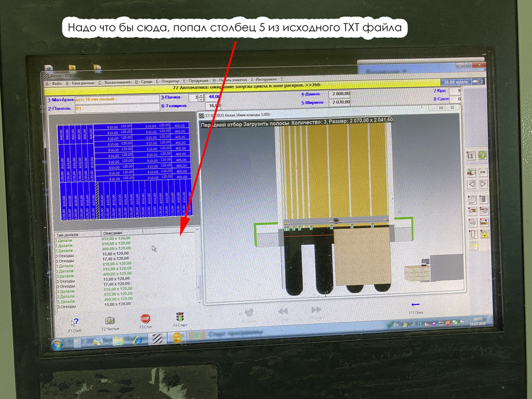Image resolution: width=532 pixels, height=399 pixels.
Task: Click the saw blade icon
Action: pyautogui.click(x=484, y=210)
